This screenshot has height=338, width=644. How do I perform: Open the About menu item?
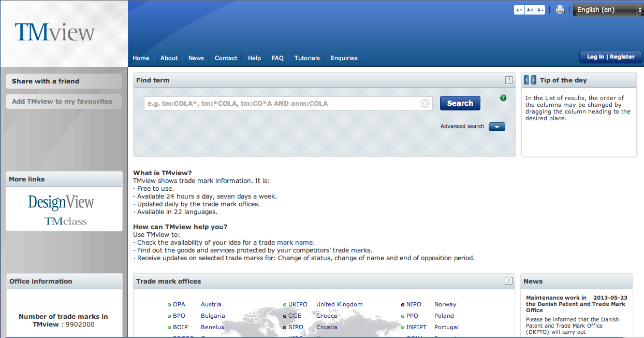click(169, 58)
